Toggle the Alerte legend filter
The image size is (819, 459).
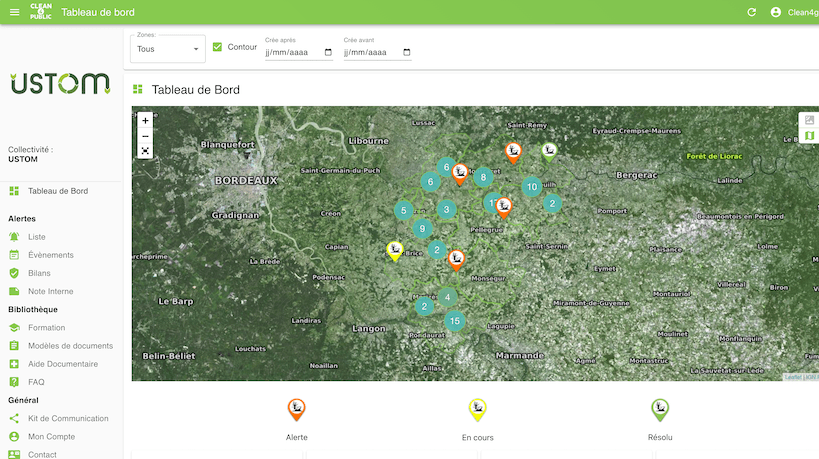[297, 409]
